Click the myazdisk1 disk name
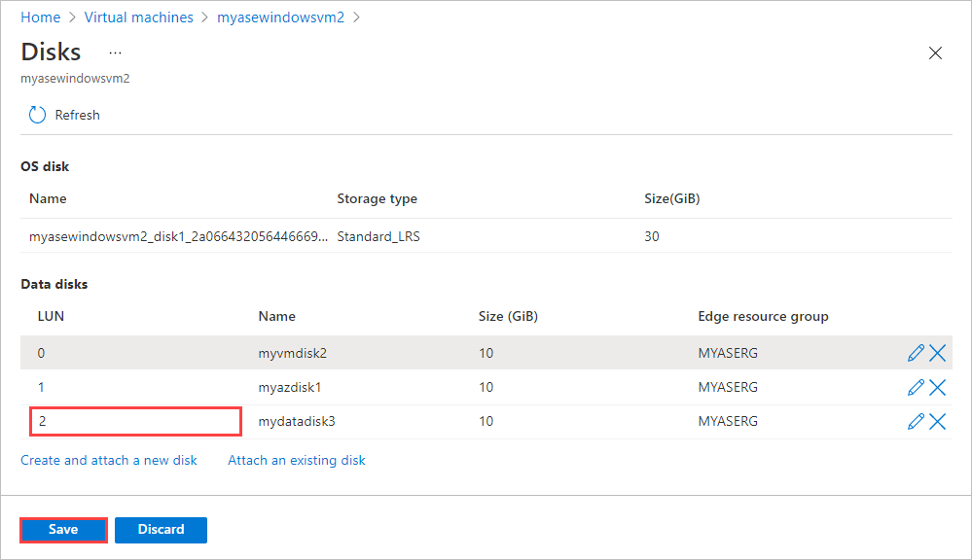The image size is (972, 560). click(x=290, y=387)
